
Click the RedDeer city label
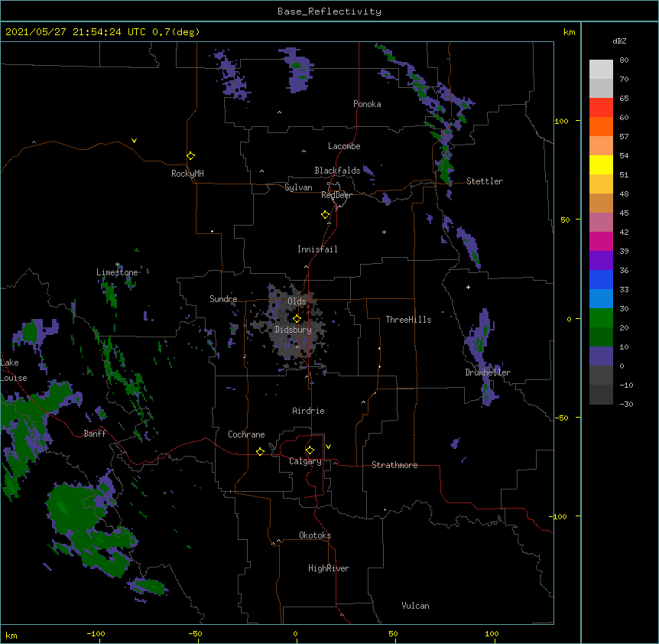[336, 195]
